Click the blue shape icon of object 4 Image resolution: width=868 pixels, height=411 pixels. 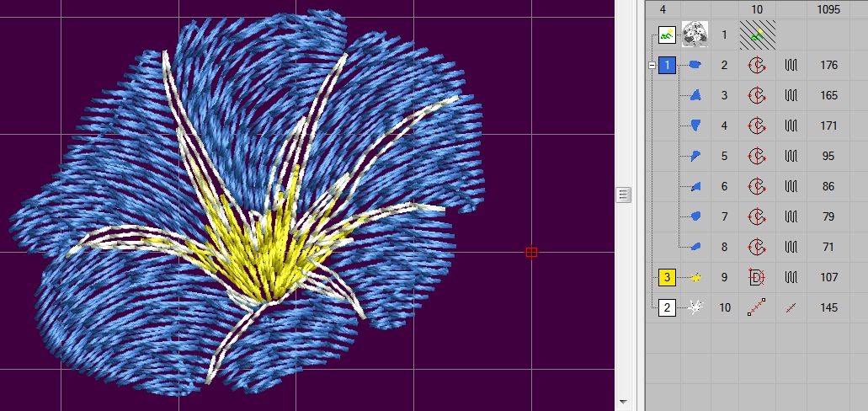[x=695, y=125]
